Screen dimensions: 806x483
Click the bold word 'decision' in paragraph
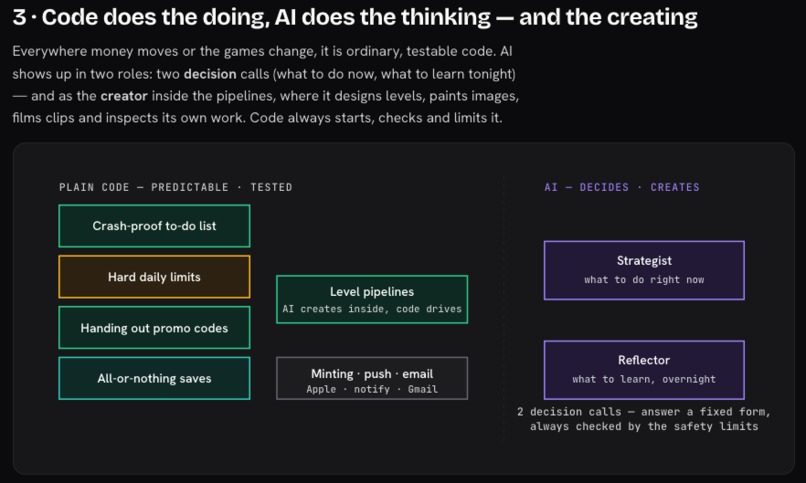[x=210, y=74]
